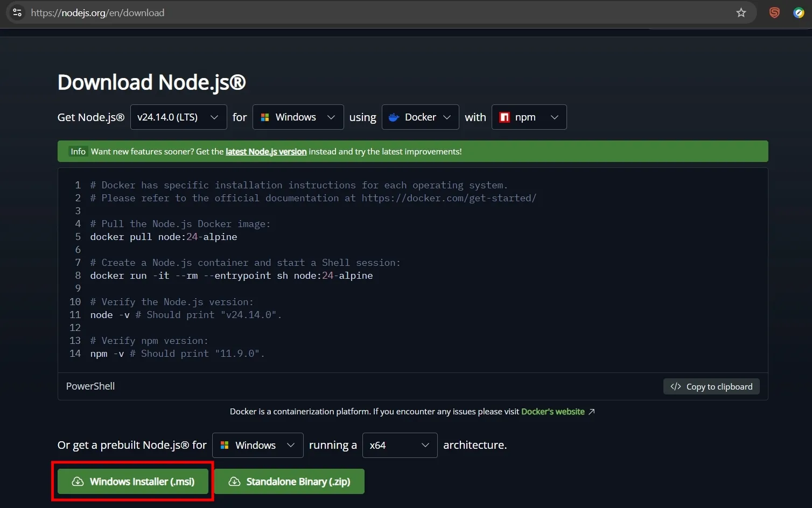The image size is (812, 508).
Task: Expand the operating system dropdown set to Windows
Action: pos(298,117)
